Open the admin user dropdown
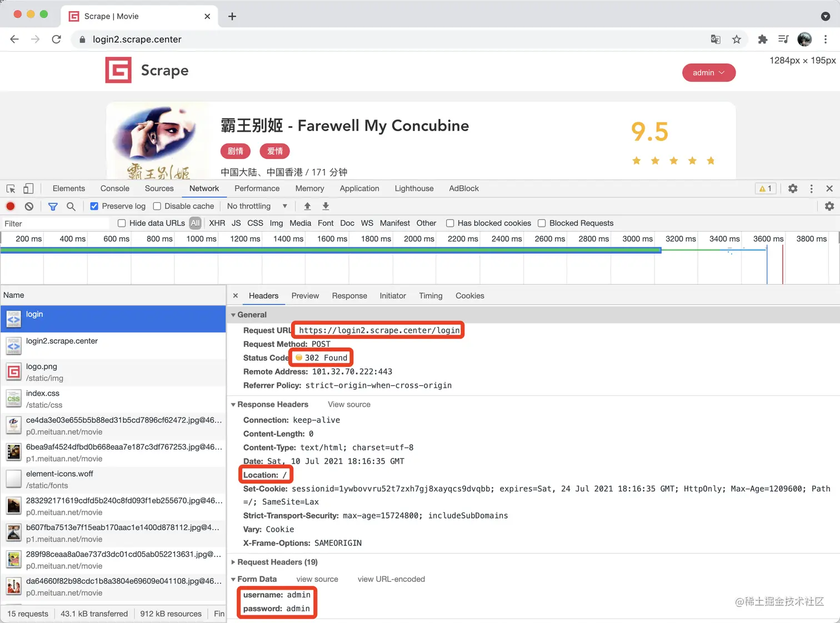The width and height of the screenshot is (840, 623). pos(709,73)
